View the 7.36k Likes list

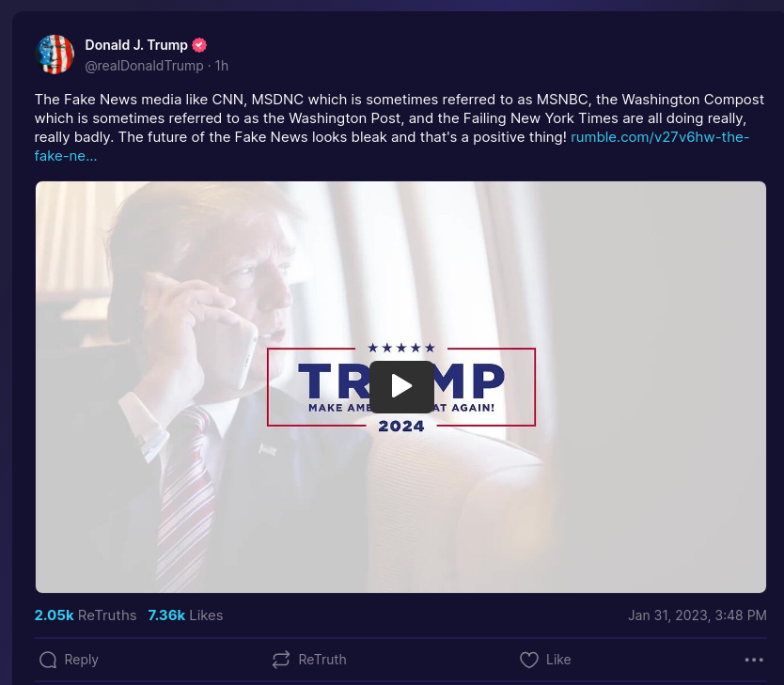click(x=185, y=615)
